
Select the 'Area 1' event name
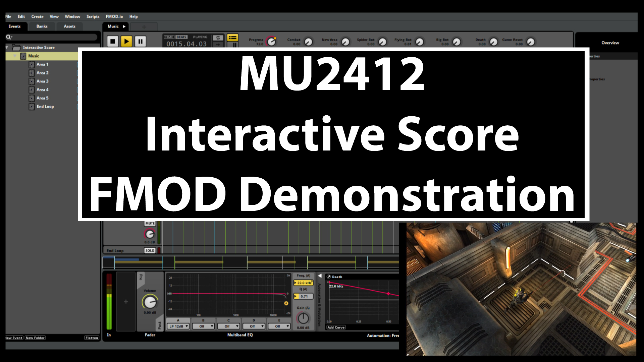coord(43,64)
